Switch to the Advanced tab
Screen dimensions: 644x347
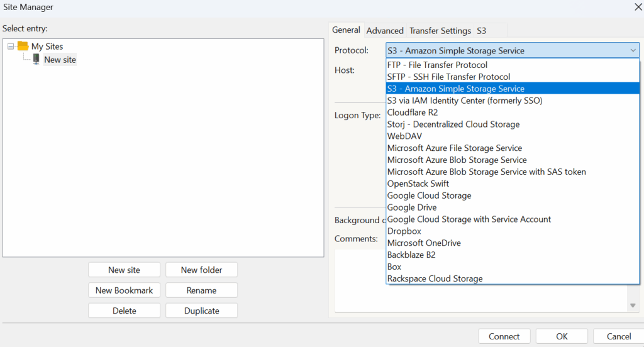coord(385,31)
